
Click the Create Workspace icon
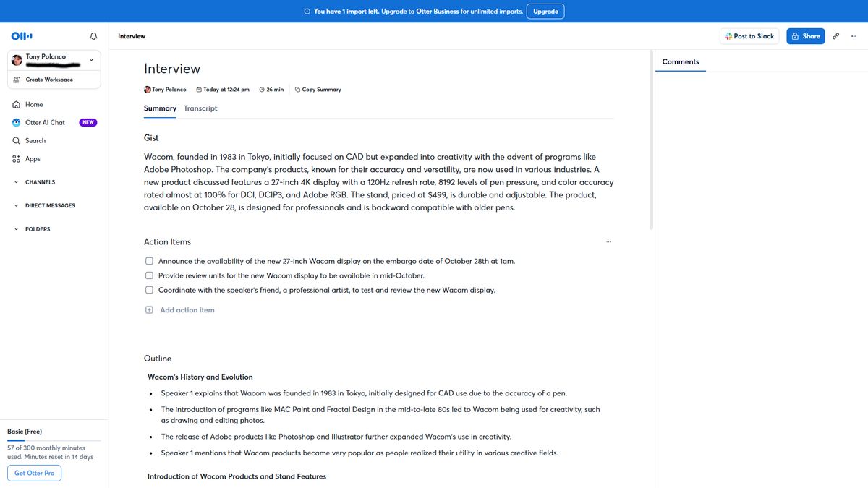coord(16,80)
